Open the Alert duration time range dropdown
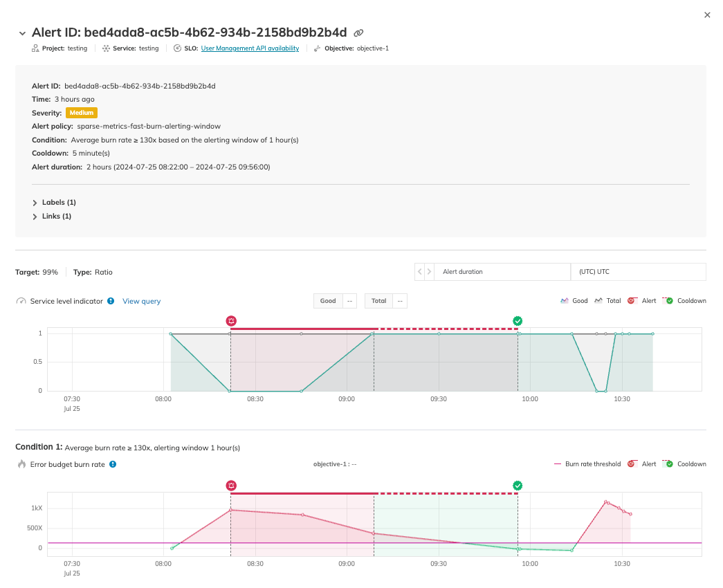 [502, 272]
